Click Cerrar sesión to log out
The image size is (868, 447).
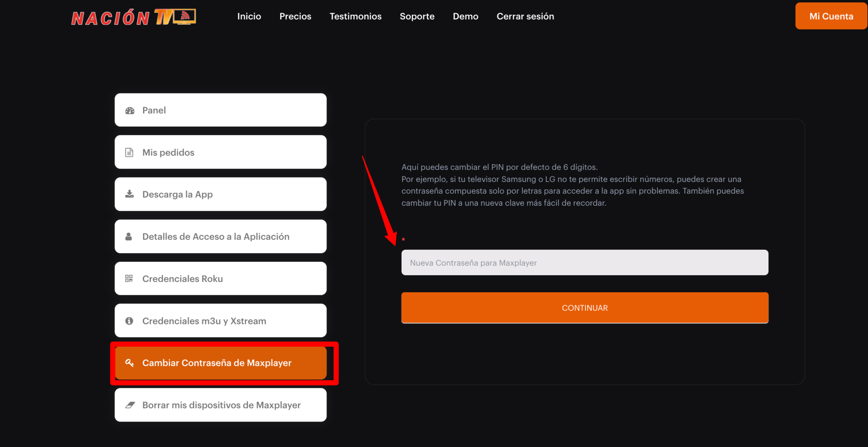point(525,16)
